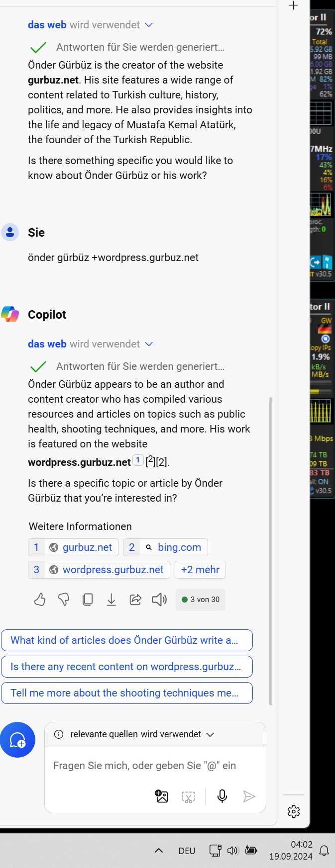Expand second 'das web wird verwendet' under Copilot
The height and width of the screenshot is (868, 335).
[149, 344]
